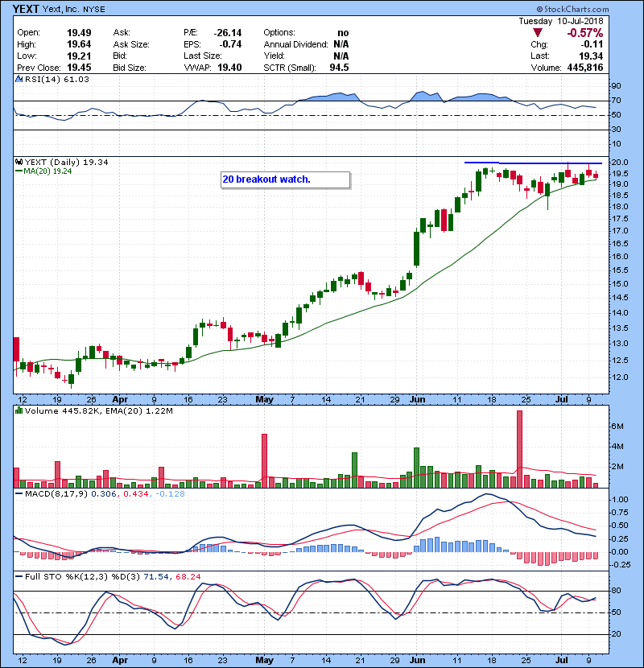Viewport: 644px width, 668px height.
Task: Click the RSI(14) 61.03 label
Action: point(56,79)
